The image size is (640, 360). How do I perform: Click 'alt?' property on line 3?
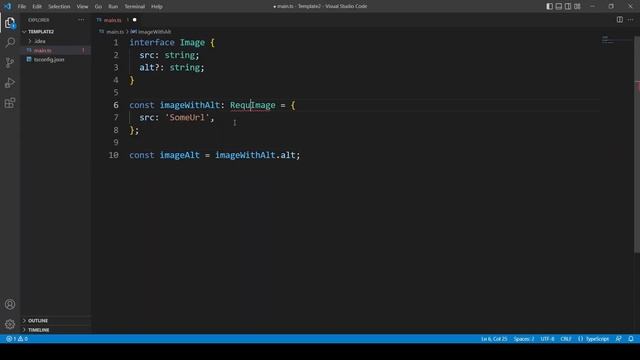149,67
